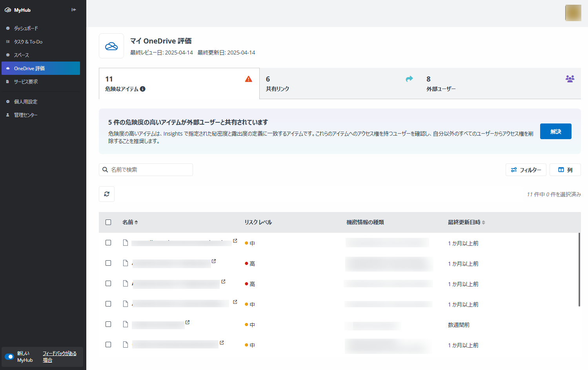
Task: Open サービス要求 in the sidebar
Action: click(x=41, y=82)
